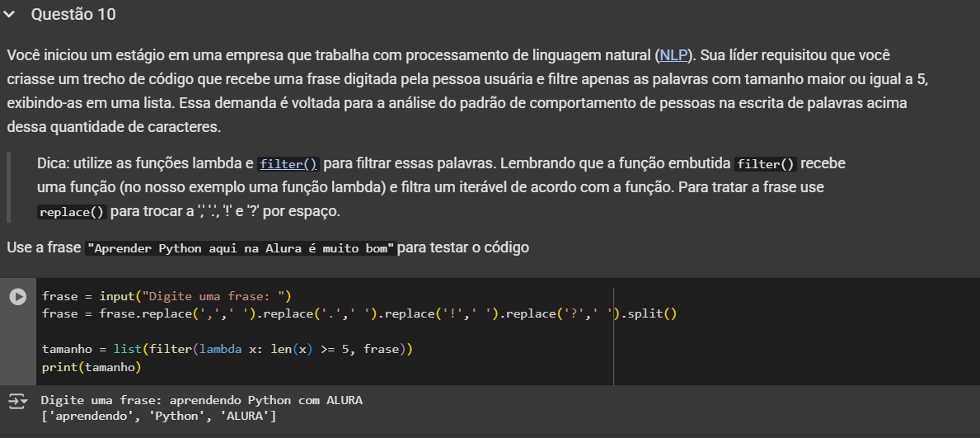This screenshot has width=980, height=438.
Task: Click the output line 'Digite uma frase: aprendendo Python com ALURA'
Action: coord(201,400)
